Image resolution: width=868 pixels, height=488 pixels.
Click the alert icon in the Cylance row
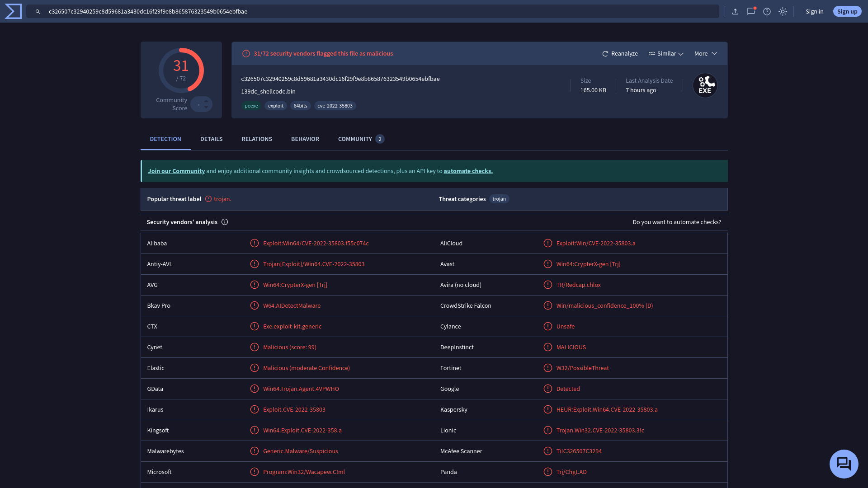[x=548, y=326]
